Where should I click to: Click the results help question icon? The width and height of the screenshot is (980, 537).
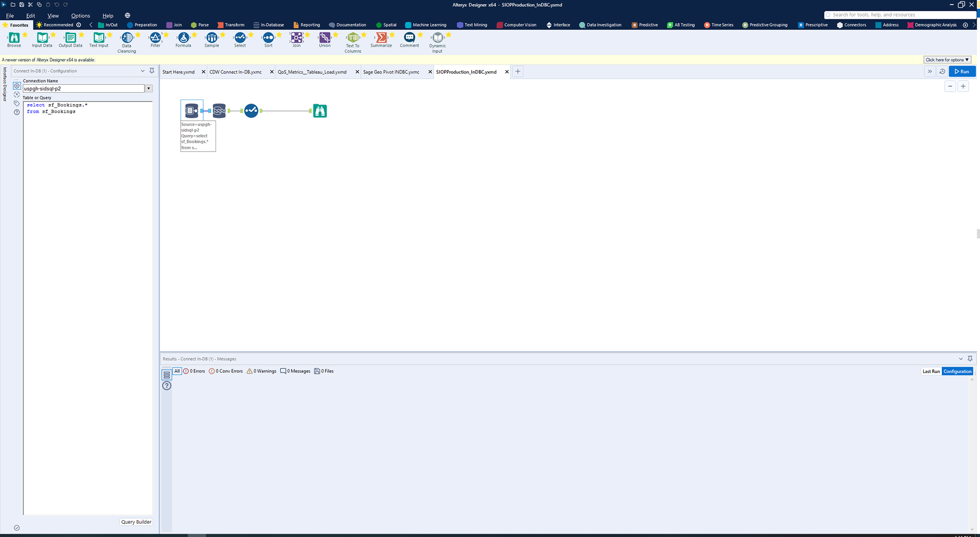(x=166, y=386)
